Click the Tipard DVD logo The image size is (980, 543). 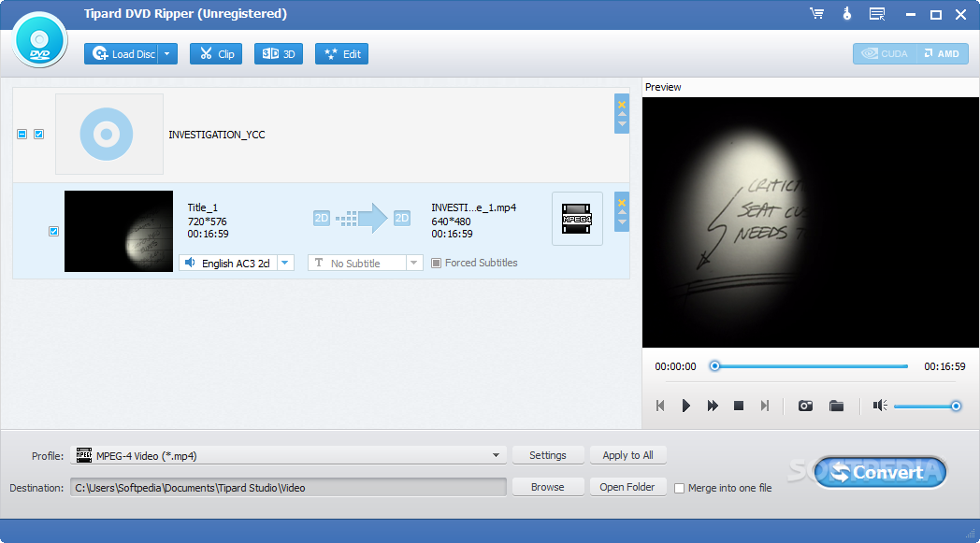pyautogui.click(x=39, y=40)
